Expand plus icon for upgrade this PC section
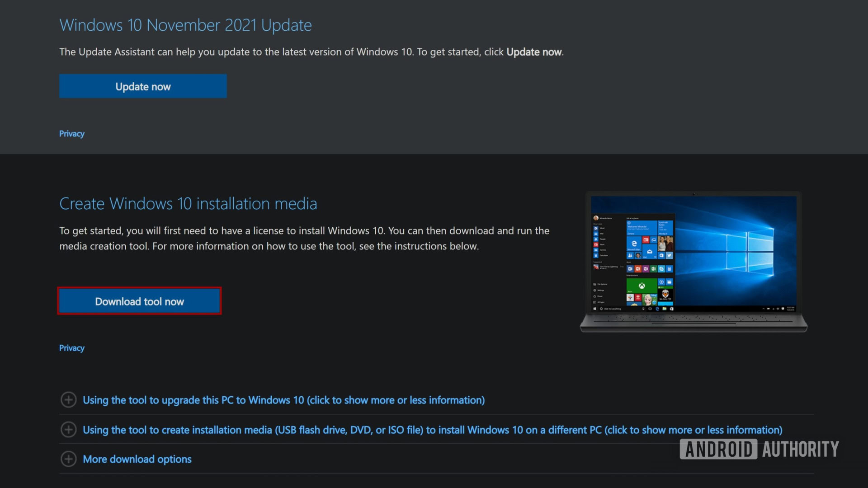 coord(69,399)
